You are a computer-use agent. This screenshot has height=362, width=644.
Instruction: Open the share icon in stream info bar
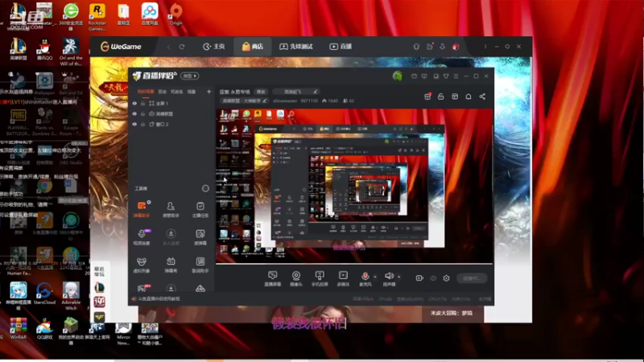(482, 97)
